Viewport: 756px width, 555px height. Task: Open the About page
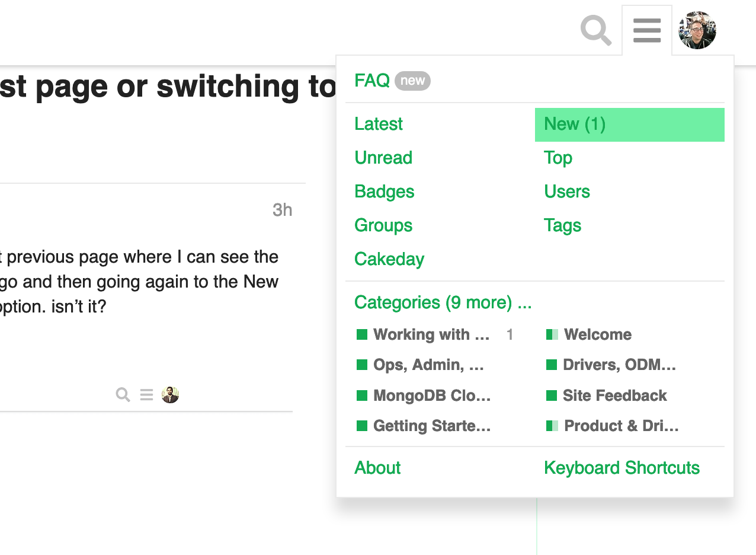[x=377, y=468]
